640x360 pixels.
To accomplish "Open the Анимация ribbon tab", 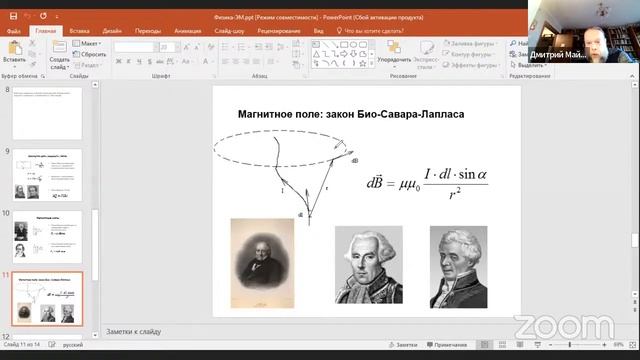I will [x=187, y=31].
